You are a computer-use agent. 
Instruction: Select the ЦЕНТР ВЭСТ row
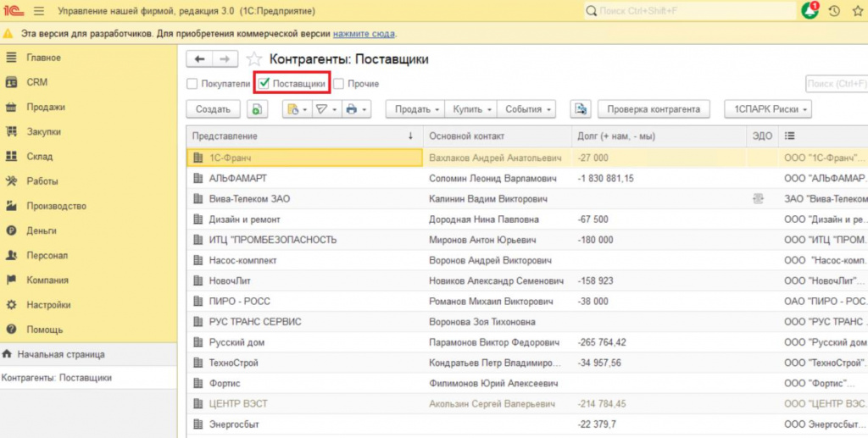coord(527,404)
